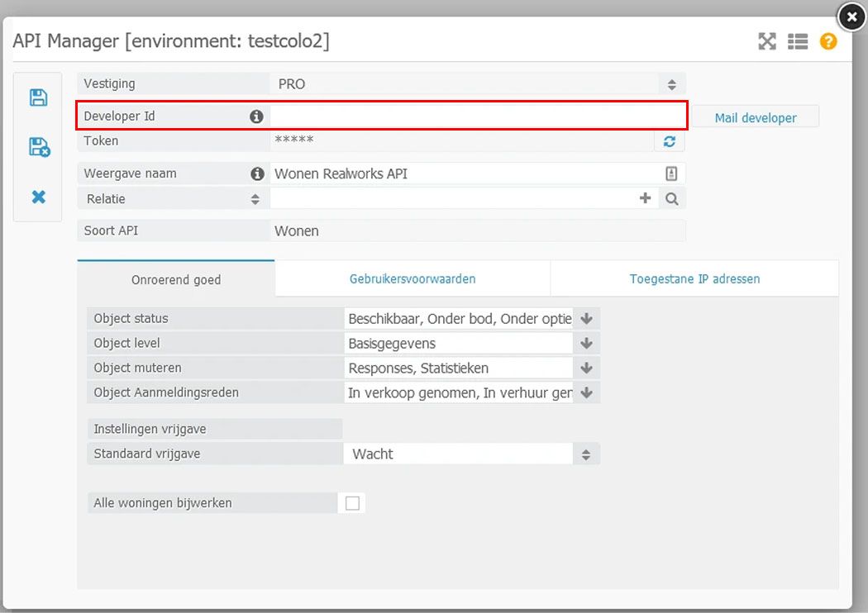
Task: Switch to the Gebruikersvoorwaarden tab
Action: [x=413, y=279]
